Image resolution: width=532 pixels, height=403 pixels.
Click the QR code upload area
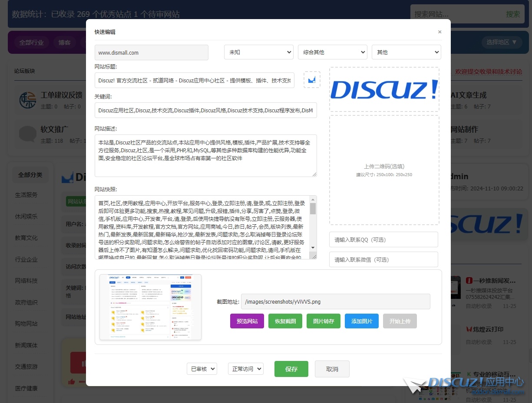384,170
